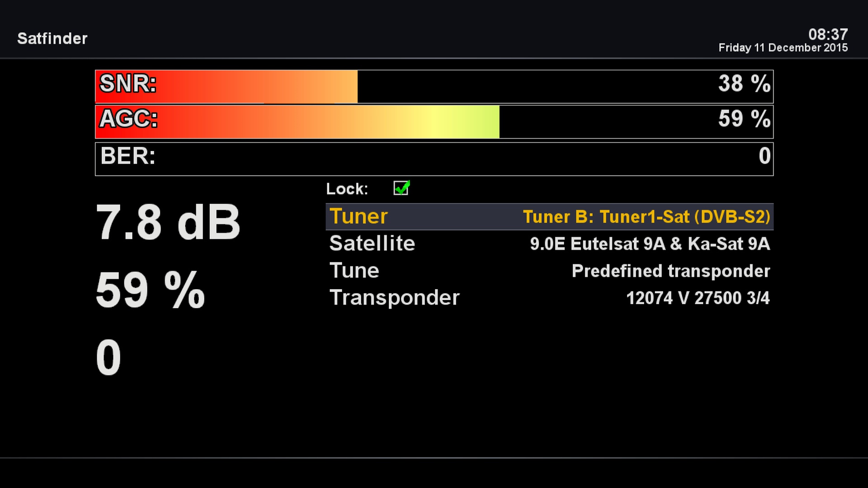Open 12074 V 27500 3/4 transponder choice

pyautogui.click(x=698, y=298)
